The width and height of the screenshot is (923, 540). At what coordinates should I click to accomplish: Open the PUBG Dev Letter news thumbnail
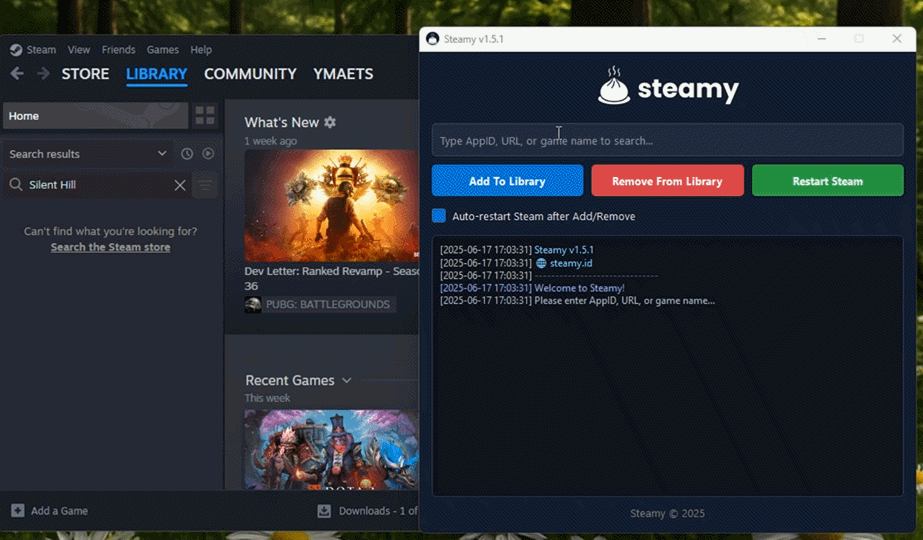[331, 206]
